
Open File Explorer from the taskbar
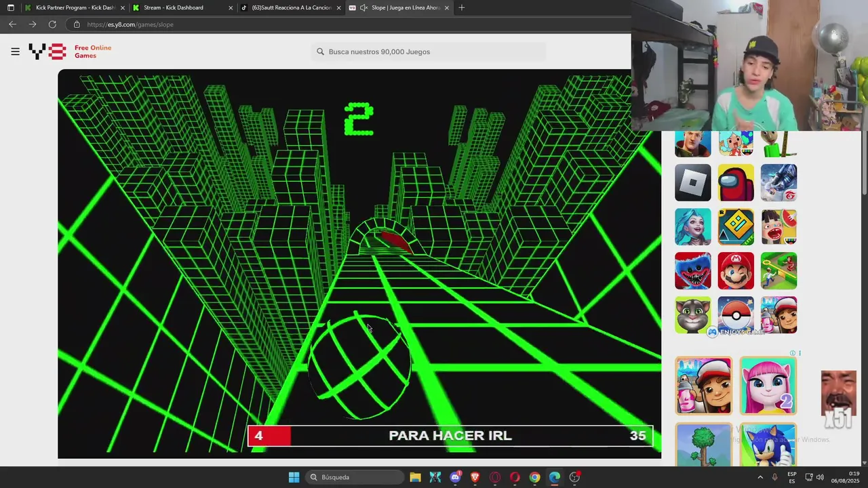(x=415, y=477)
